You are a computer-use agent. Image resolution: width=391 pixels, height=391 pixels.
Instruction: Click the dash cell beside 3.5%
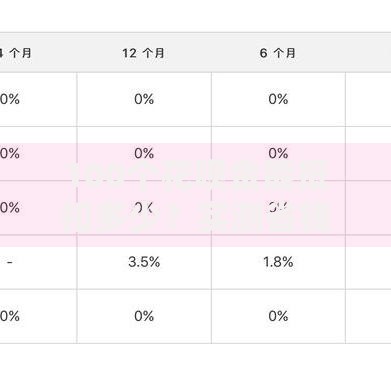coord(10,262)
